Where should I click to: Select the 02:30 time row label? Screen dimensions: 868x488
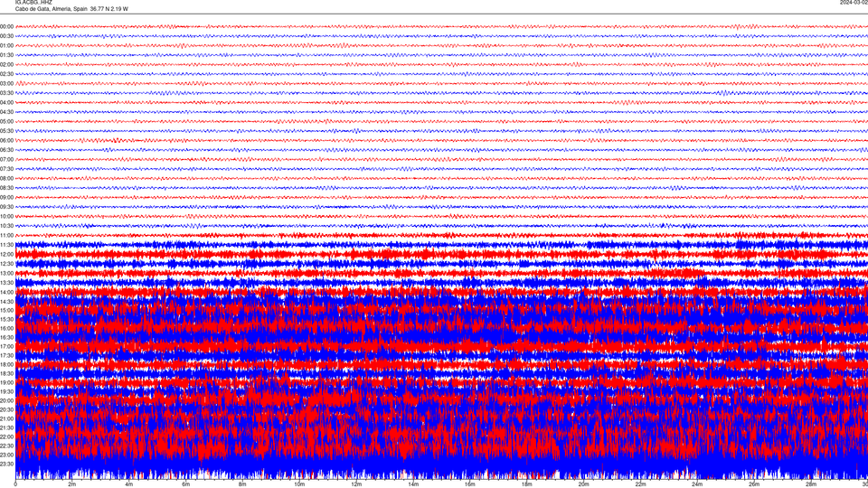coord(6,73)
